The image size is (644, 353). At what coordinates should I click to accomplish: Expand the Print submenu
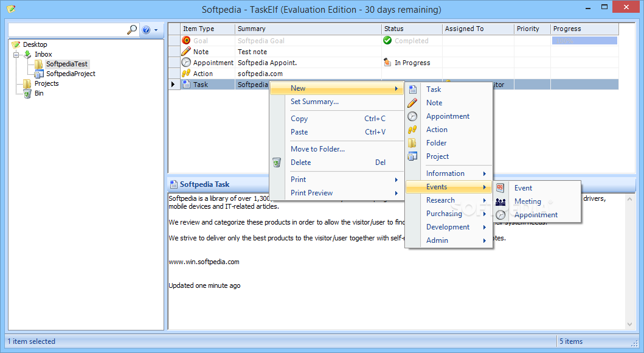pos(337,180)
